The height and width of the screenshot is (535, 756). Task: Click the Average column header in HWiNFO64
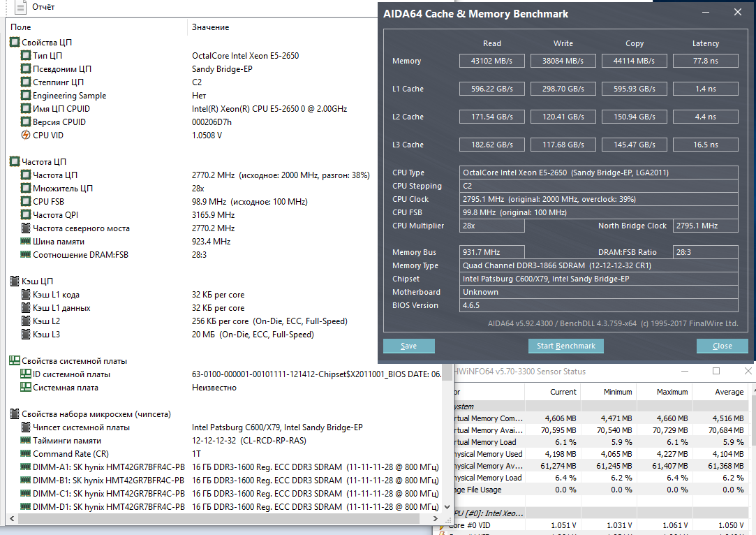[720, 392]
